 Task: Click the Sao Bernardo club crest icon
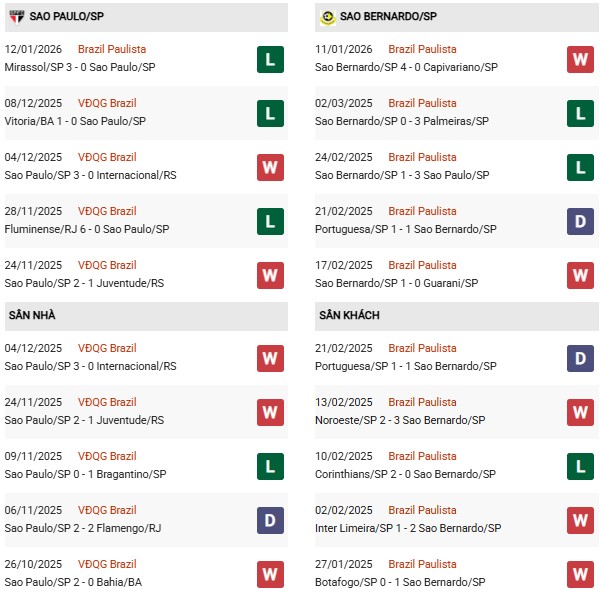point(326,17)
